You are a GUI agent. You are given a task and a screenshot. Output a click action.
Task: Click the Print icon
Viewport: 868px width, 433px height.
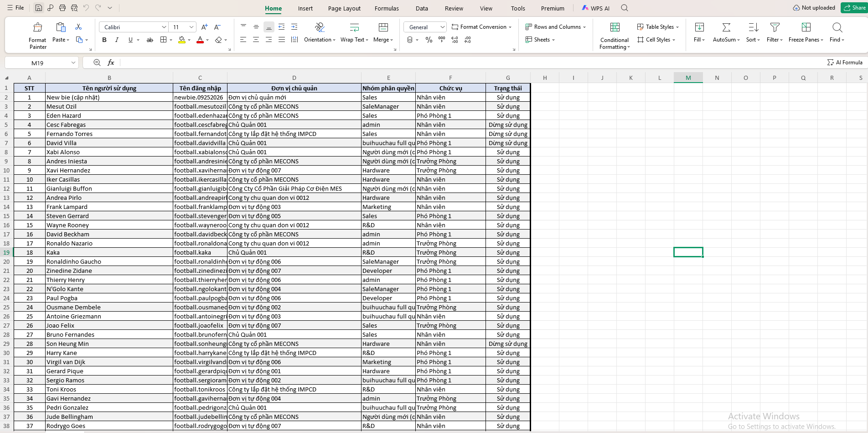62,8
